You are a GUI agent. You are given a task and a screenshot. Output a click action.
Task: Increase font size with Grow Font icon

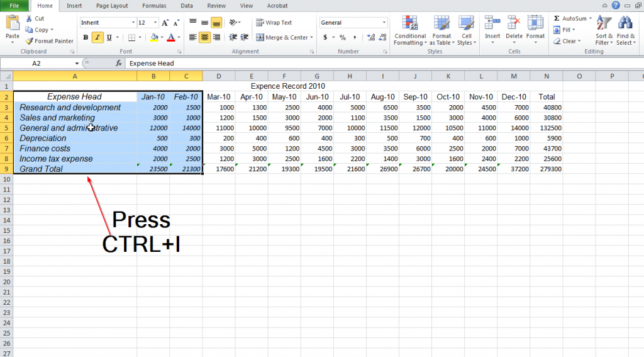click(x=165, y=23)
